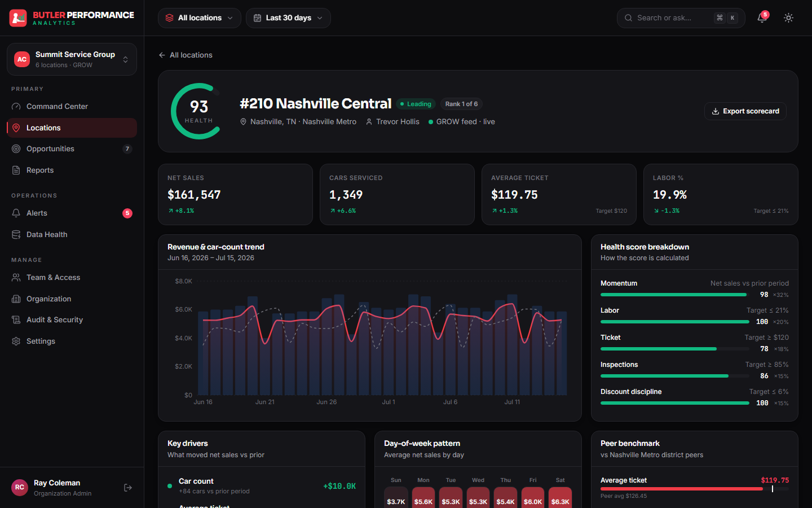The width and height of the screenshot is (812, 508).
Task: Click the Mon $5.6K day bar
Action: pyautogui.click(x=423, y=497)
